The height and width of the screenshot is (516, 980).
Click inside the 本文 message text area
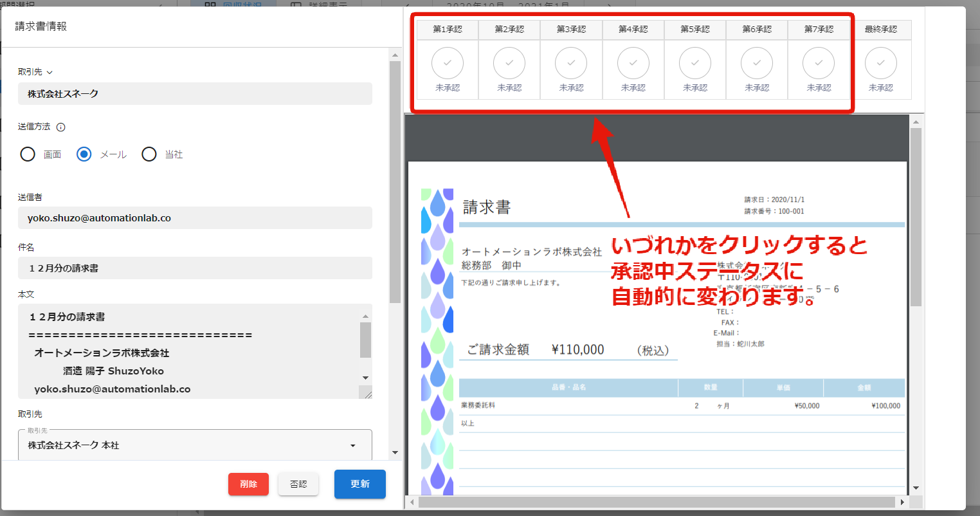coord(190,351)
